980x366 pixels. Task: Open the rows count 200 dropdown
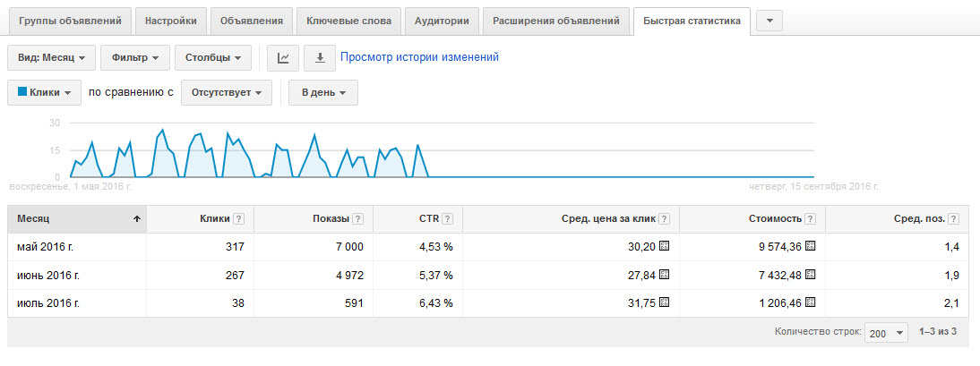886,333
